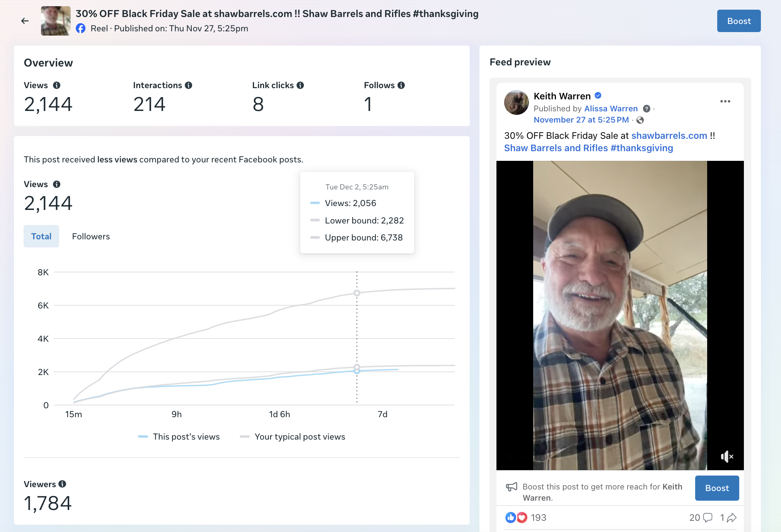Click the share arrow icon
Screen dimensions: 781x532
click(732, 518)
